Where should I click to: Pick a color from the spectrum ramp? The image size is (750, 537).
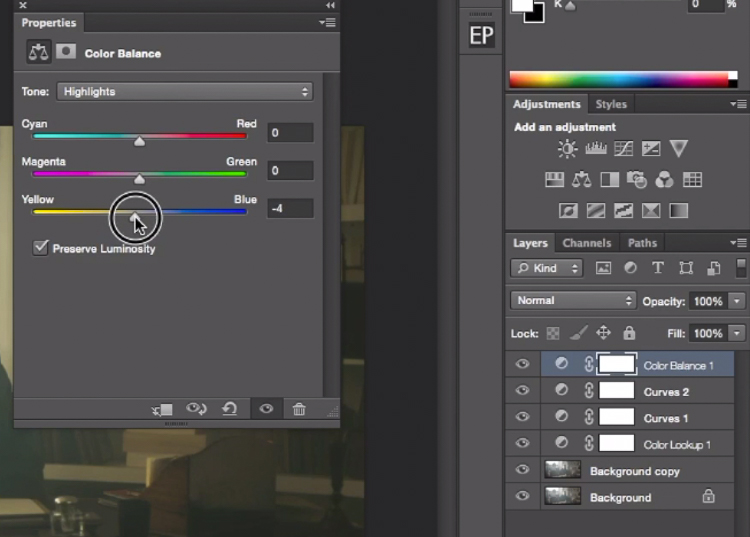619,79
